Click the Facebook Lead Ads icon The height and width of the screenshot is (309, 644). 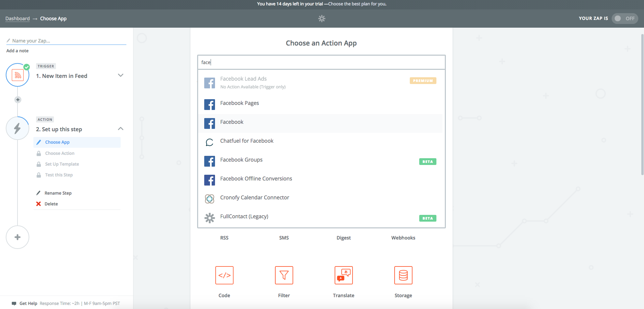click(x=210, y=83)
